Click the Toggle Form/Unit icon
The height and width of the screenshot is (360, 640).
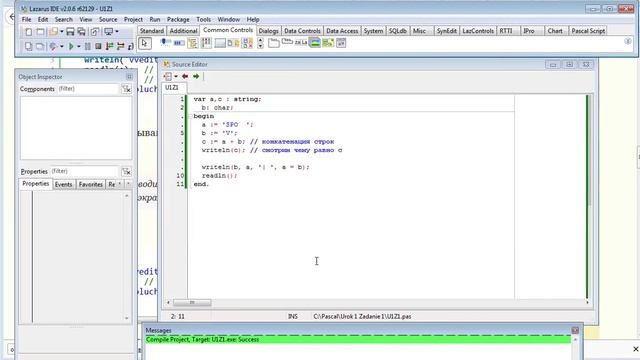coord(95,31)
